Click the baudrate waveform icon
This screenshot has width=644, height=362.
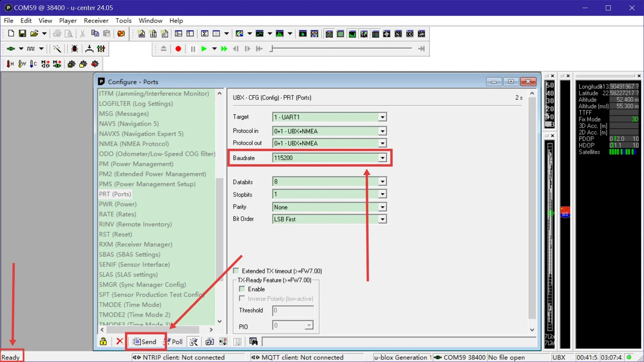pyautogui.click(x=31, y=49)
